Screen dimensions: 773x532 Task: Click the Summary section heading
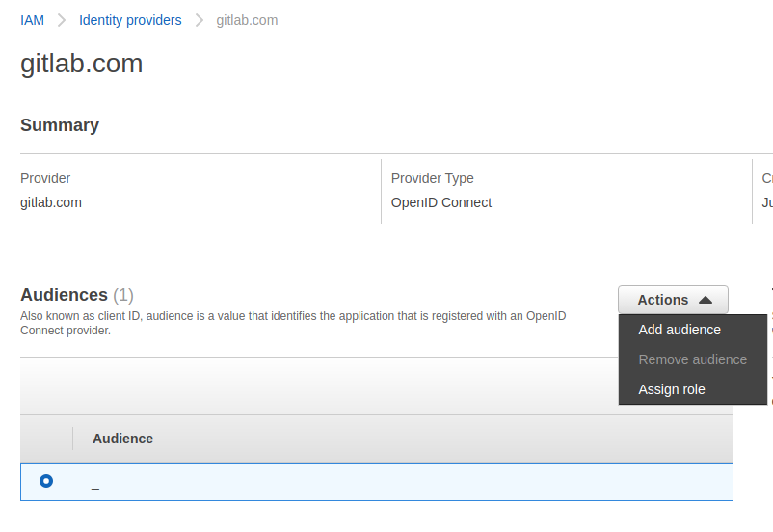(x=60, y=125)
